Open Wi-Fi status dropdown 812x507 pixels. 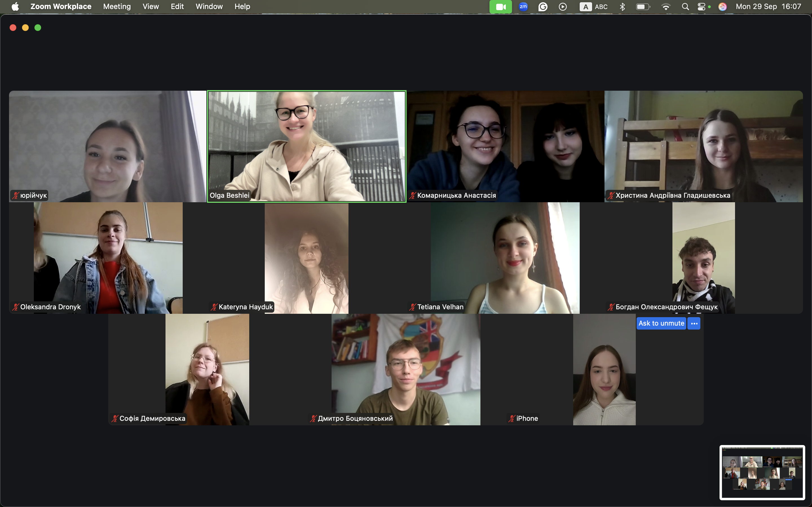(x=665, y=7)
